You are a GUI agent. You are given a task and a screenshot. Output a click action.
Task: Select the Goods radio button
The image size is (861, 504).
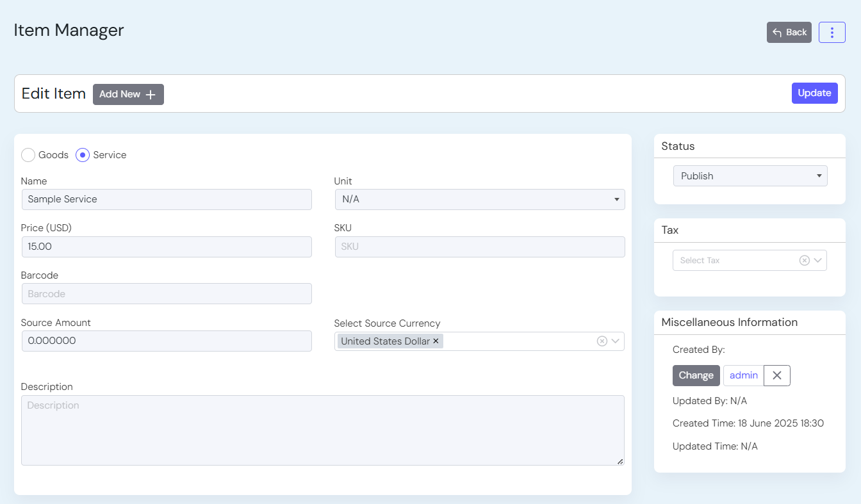(28, 155)
